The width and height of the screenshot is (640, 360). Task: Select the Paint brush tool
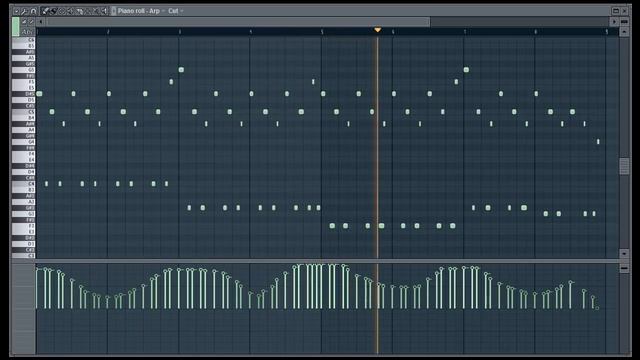[53, 11]
